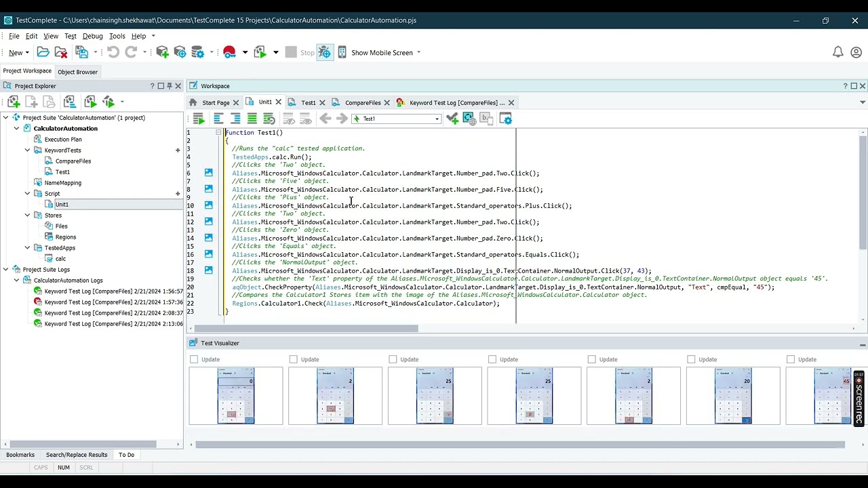Click the Redo arrow icon
868x488 pixels.
[131, 52]
